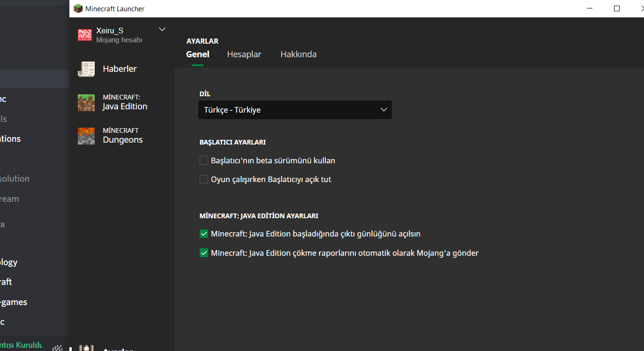Click the "MİNECRAFT: JAVA EDİTİON AYARLARI" heading

click(x=259, y=216)
